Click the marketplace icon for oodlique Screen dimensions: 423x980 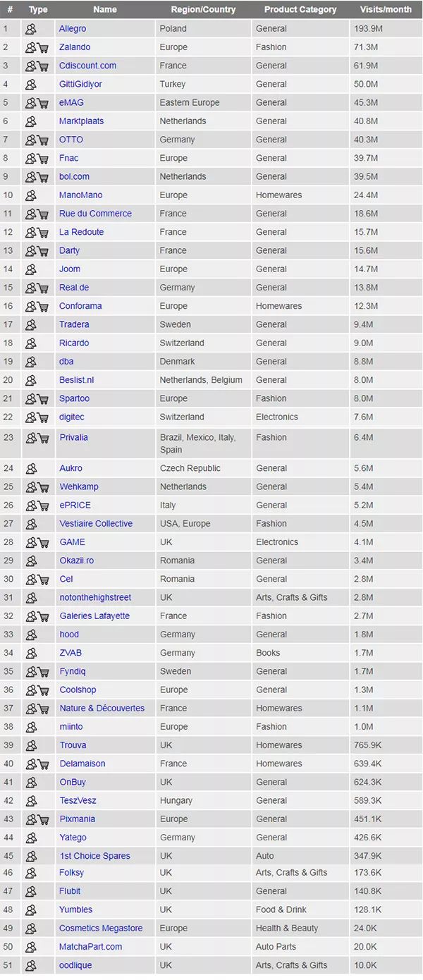point(30,966)
